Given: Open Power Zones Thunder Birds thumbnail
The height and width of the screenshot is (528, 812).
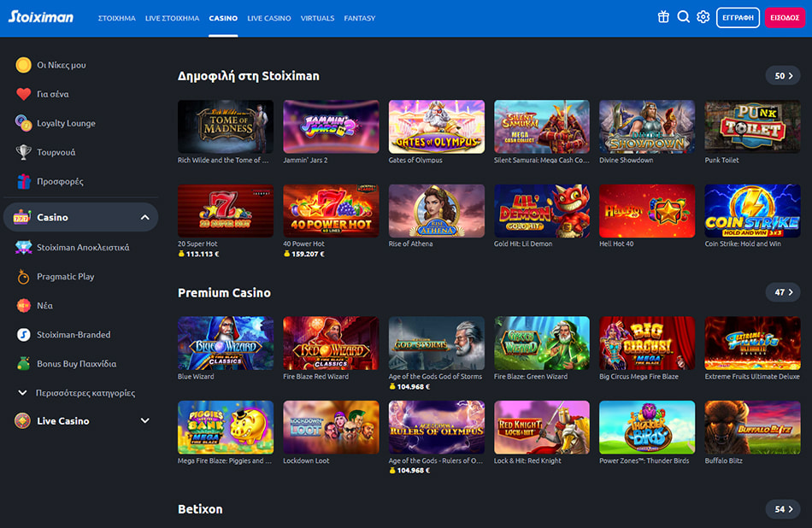Looking at the screenshot, I should pyautogui.click(x=647, y=427).
